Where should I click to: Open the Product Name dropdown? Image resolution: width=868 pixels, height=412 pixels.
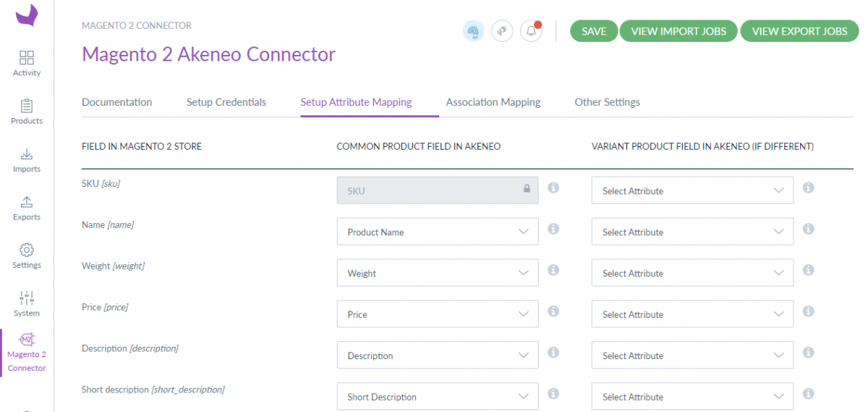pyautogui.click(x=438, y=232)
